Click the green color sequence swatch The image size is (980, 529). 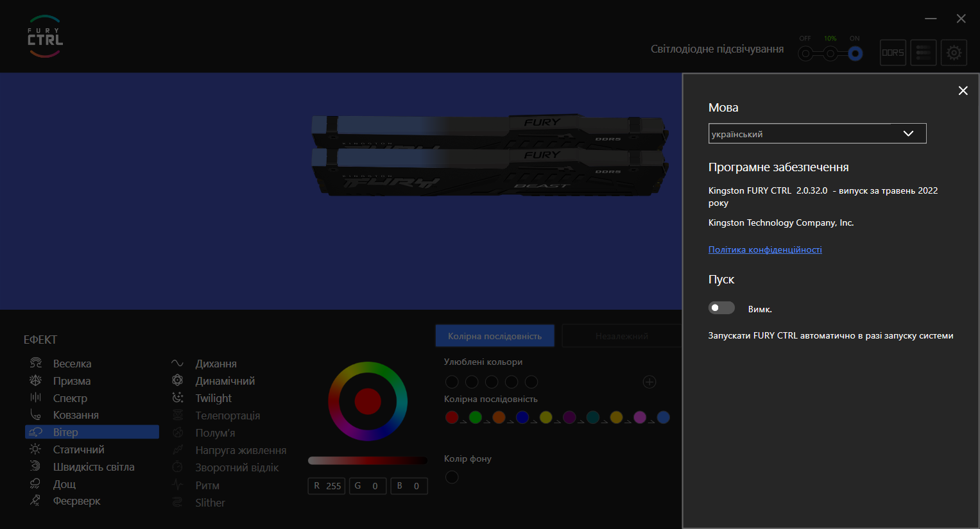tap(476, 417)
